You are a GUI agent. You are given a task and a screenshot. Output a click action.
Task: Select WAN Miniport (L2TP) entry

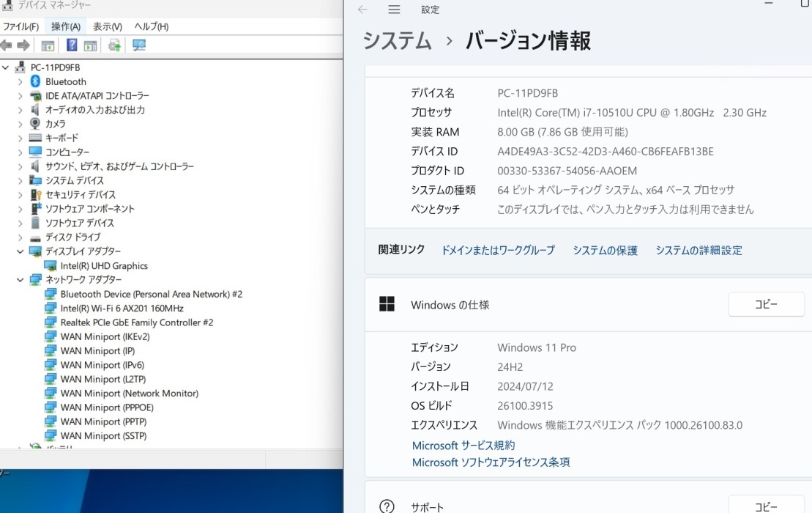pyautogui.click(x=103, y=380)
